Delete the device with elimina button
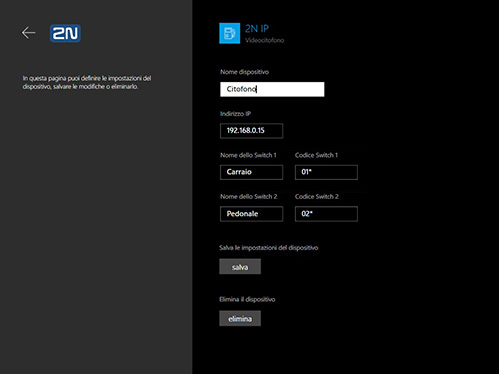 click(x=240, y=318)
